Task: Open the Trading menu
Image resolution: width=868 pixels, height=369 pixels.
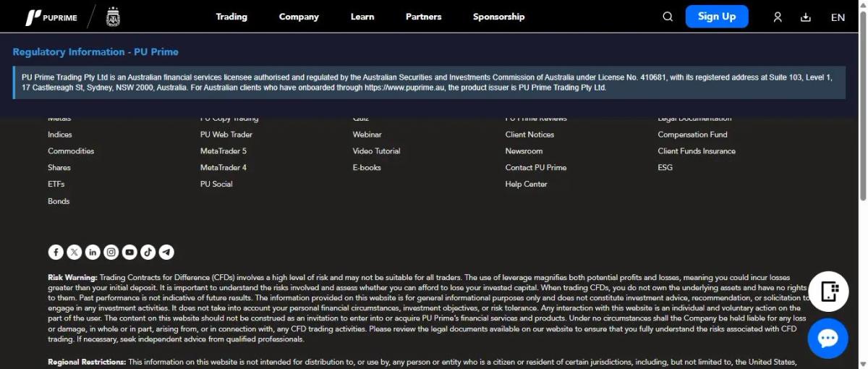Action: [231, 17]
